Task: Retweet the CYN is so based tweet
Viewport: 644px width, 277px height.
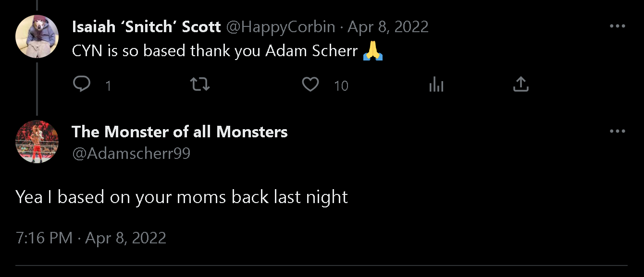Action: point(200,85)
